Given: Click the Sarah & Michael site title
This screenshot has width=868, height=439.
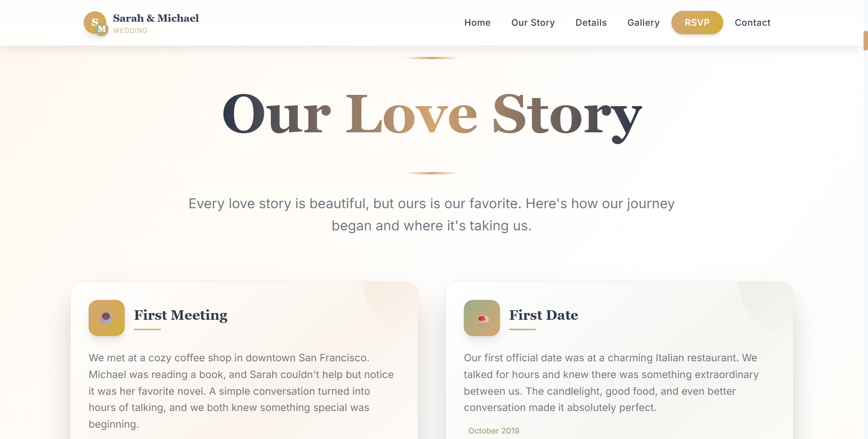Looking at the screenshot, I should (156, 18).
